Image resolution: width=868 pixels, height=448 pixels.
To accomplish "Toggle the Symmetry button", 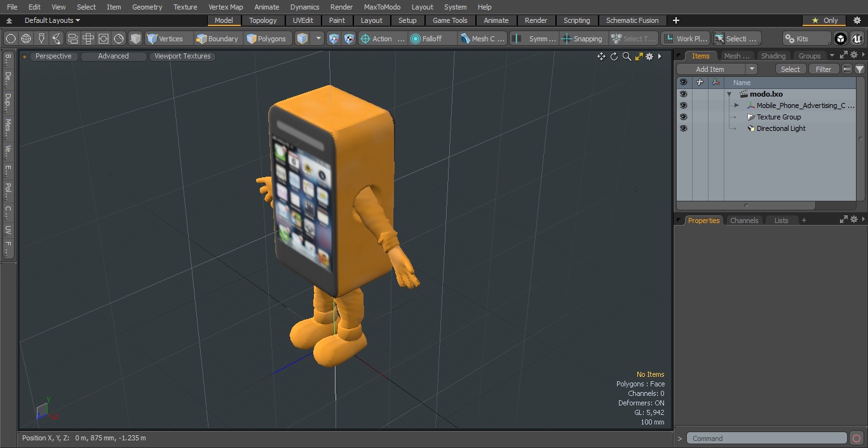I will tap(534, 39).
